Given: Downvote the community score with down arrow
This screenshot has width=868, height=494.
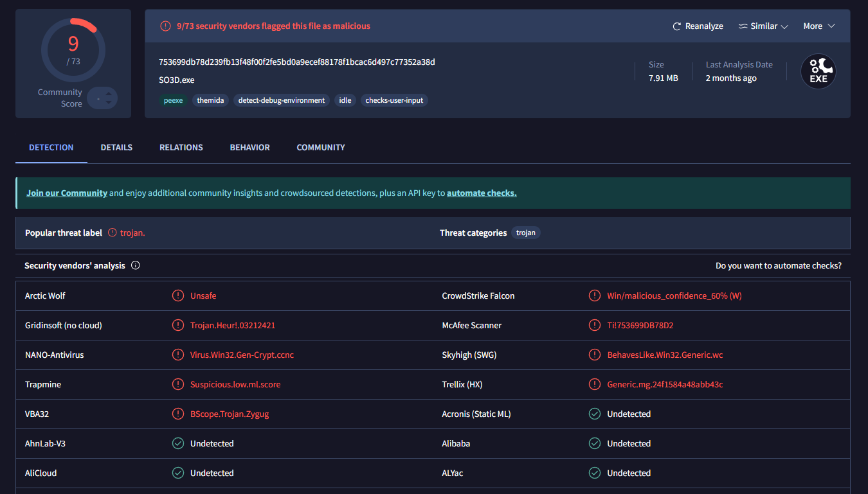Looking at the screenshot, I should tap(109, 103).
